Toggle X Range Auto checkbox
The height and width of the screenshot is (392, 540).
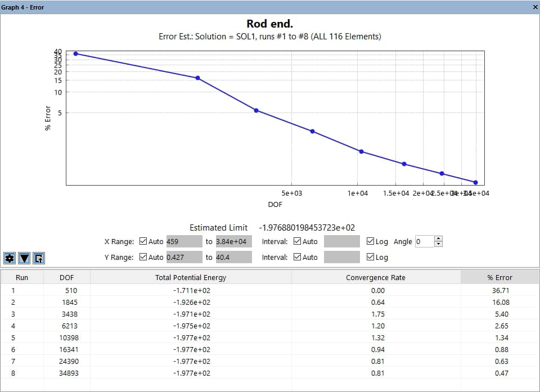tap(143, 242)
